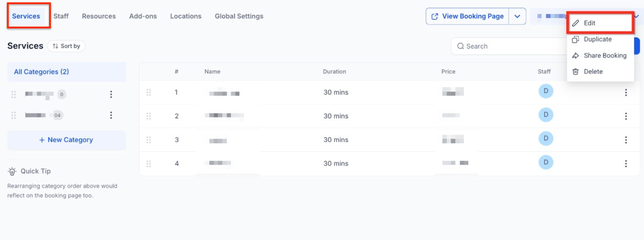The width and height of the screenshot is (644, 240).
Task: Open the Sort by dropdown
Action: click(66, 46)
